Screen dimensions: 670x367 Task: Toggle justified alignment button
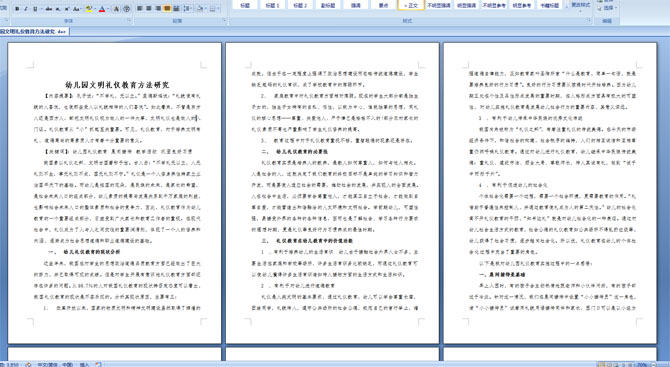167,9
